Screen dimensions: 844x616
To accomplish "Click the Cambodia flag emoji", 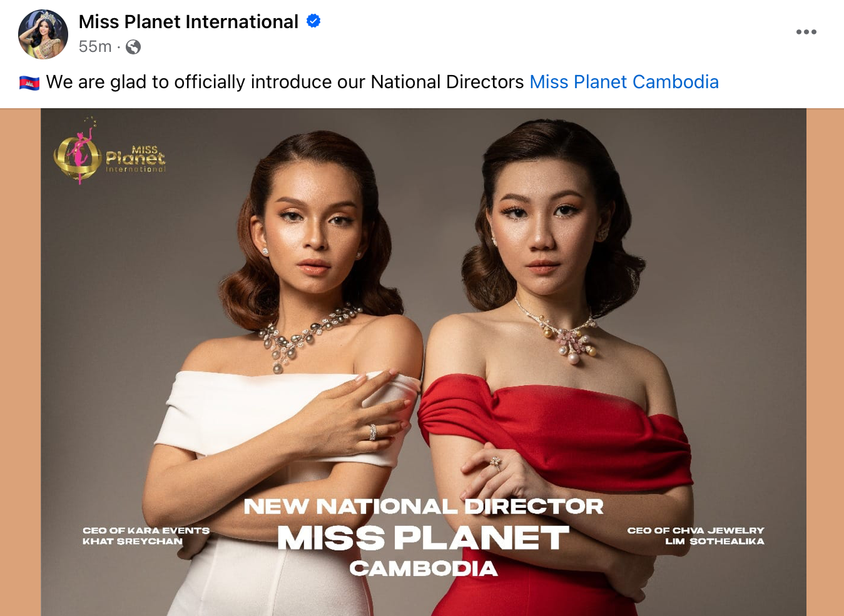I will pyautogui.click(x=29, y=83).
